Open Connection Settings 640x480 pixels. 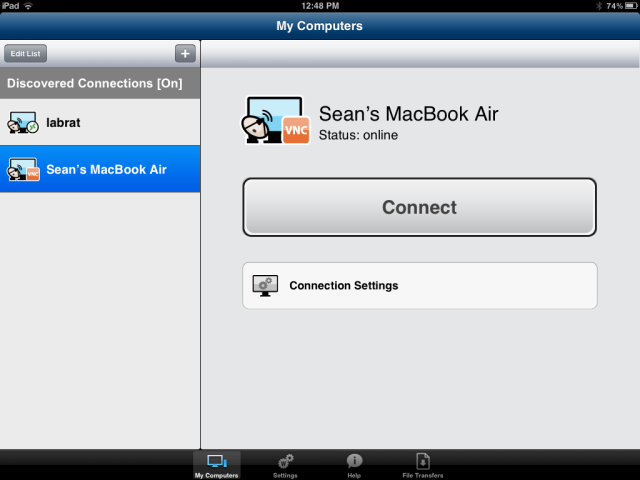click(x=420, y=285)
